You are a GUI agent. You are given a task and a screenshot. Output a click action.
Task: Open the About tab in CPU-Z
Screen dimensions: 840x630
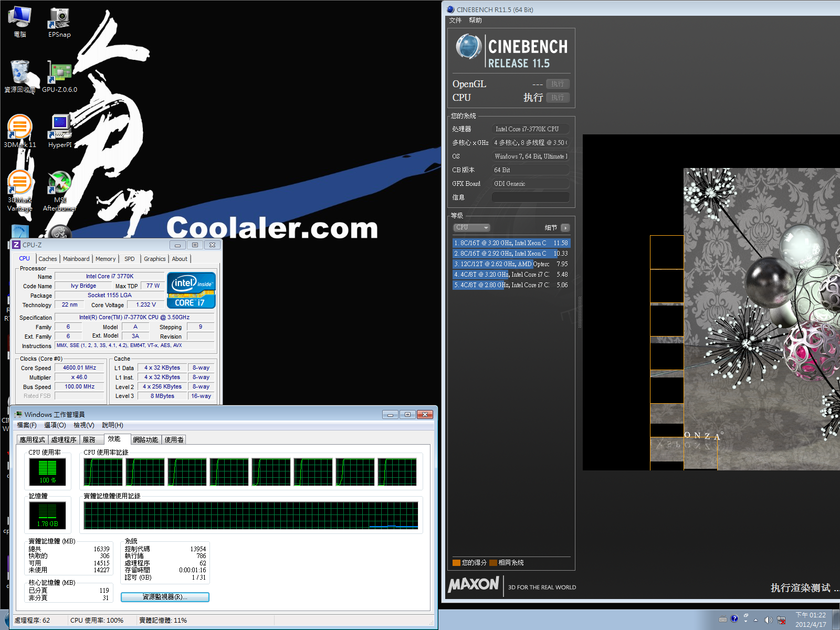click(180, 259)
